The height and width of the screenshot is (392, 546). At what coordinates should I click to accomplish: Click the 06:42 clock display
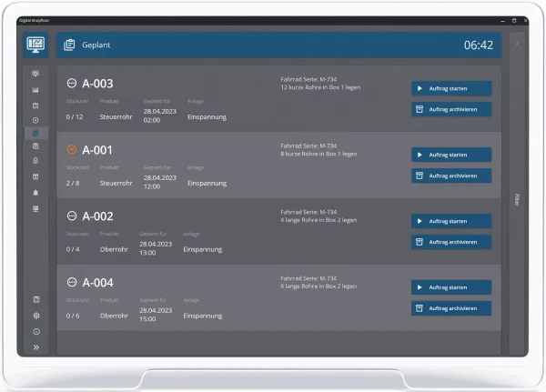(x=478, y=45)
